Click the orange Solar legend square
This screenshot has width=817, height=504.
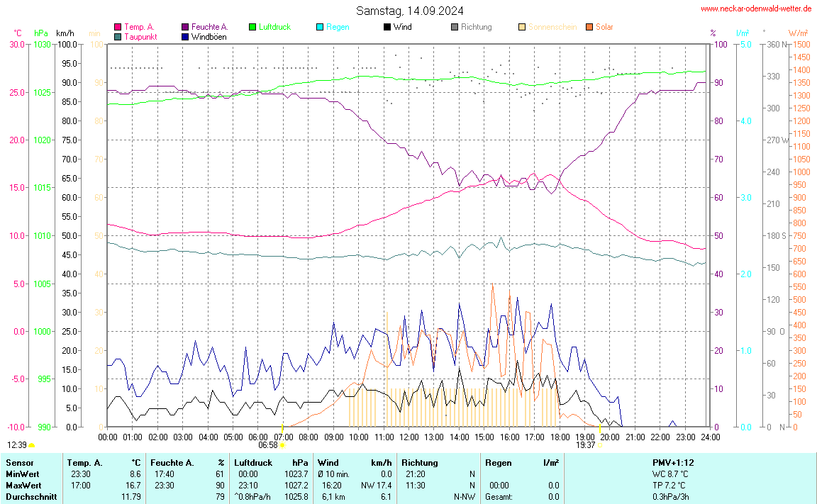coord(589,27)
